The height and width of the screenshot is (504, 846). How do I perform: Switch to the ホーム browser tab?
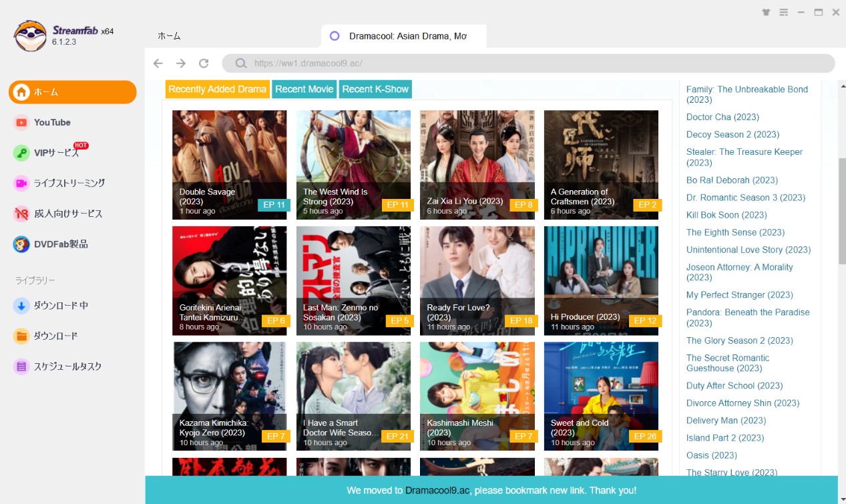tap(169, 36)
